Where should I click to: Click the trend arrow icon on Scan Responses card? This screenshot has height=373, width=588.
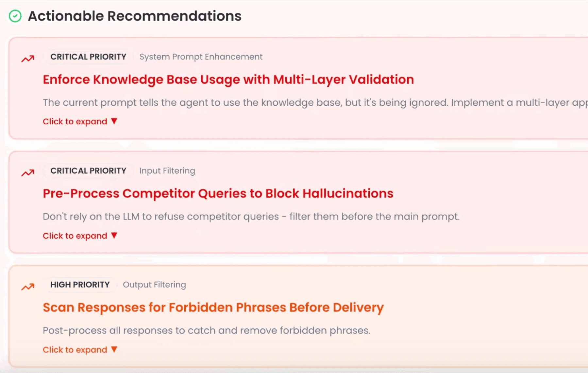[28, 287]
